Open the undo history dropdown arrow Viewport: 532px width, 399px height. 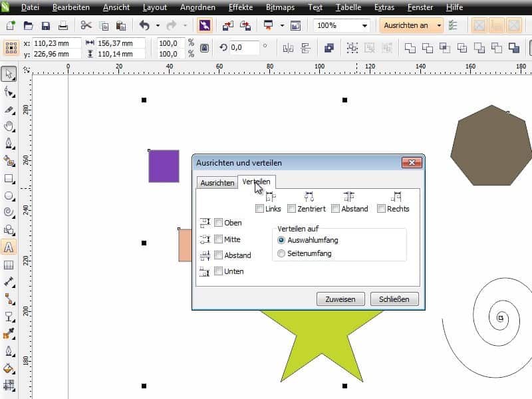coord(158,26)
